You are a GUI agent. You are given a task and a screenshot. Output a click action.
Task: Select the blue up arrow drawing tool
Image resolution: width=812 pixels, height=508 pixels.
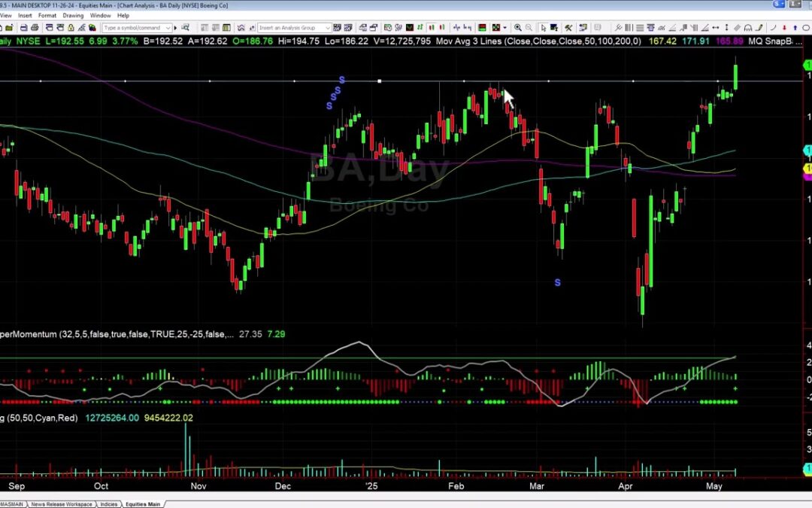click(795, 28)
